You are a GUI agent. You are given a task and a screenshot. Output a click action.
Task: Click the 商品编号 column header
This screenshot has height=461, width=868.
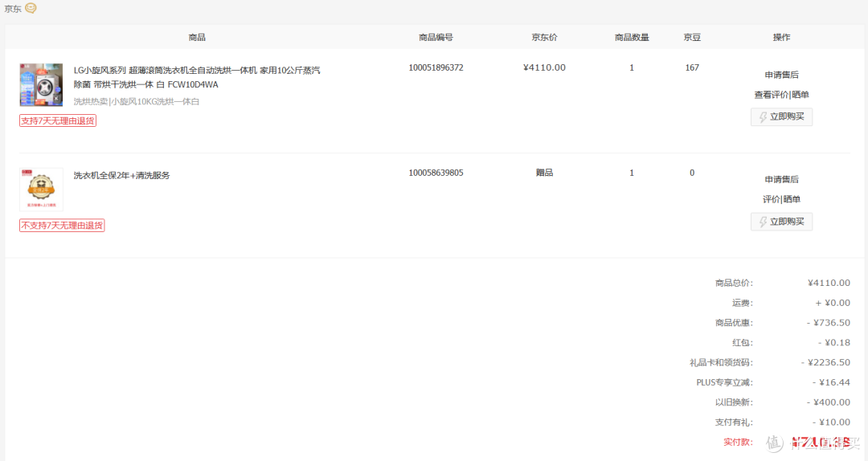click(436, 37)
